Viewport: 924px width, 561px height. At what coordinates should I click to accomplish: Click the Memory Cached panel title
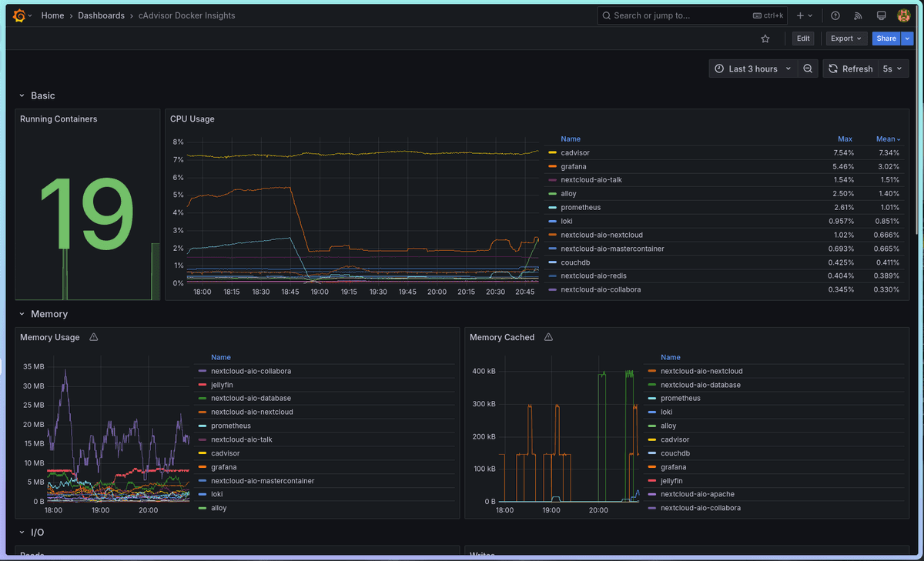[x=502, y=337]
